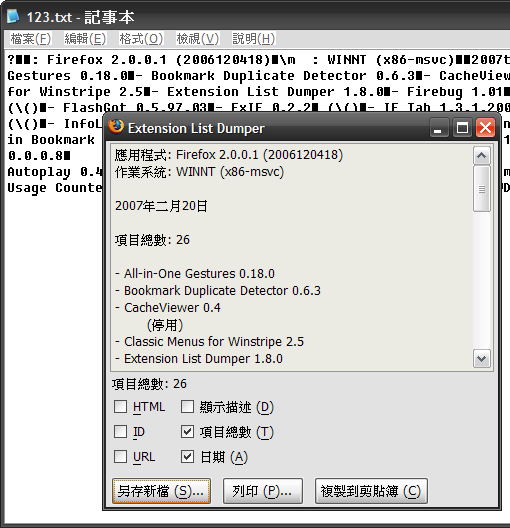Open the 格式(O) menu in Notepad
Image resolution: width=510 pixels, height=528 pixels.
click(141, 39)
